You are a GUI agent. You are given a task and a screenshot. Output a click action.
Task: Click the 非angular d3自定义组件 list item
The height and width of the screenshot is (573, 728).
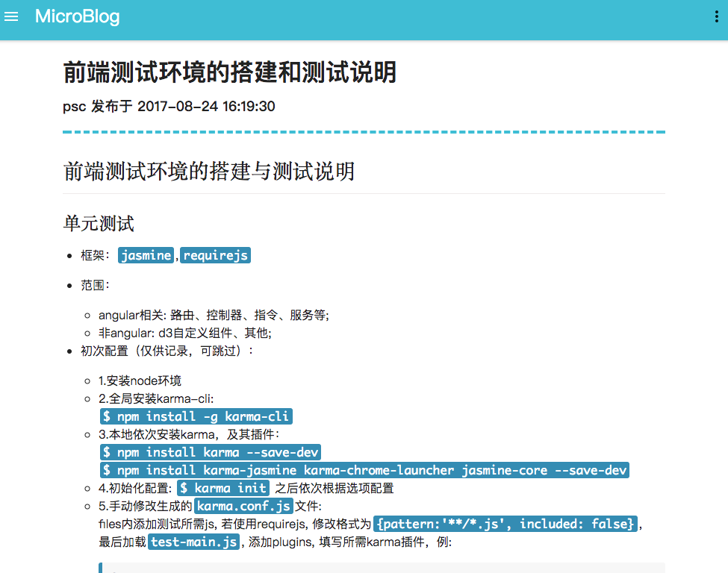coord(184,333)
